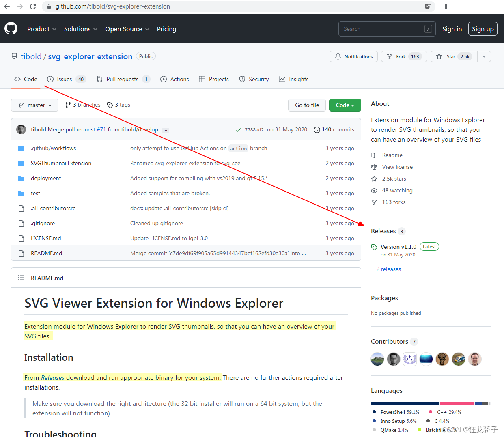504x437 pixels.
Task: Open the 140 commits history link
Action: pyautogui.click(x=334, y=130)
